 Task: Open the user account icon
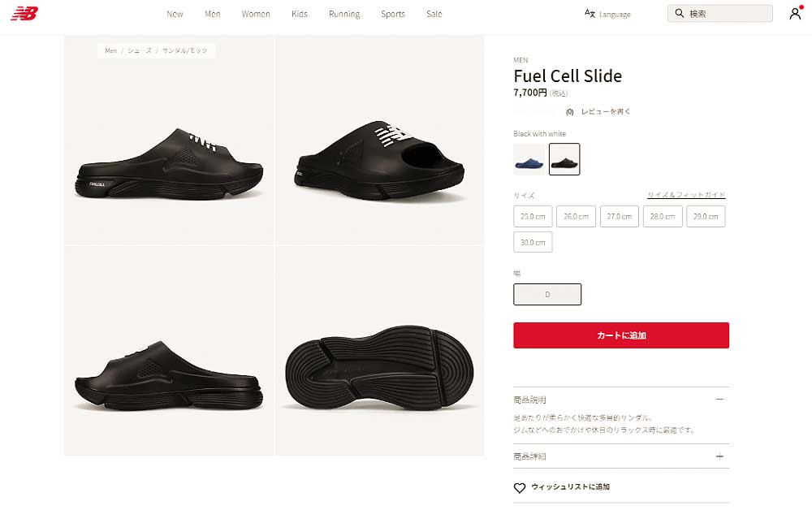[795, 14]
